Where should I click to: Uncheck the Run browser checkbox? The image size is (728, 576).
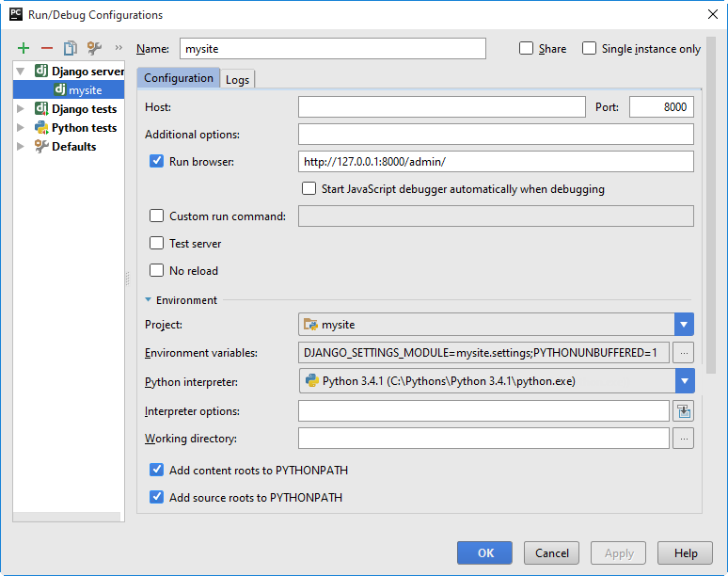pyautogui.click(x=156, y=161)
